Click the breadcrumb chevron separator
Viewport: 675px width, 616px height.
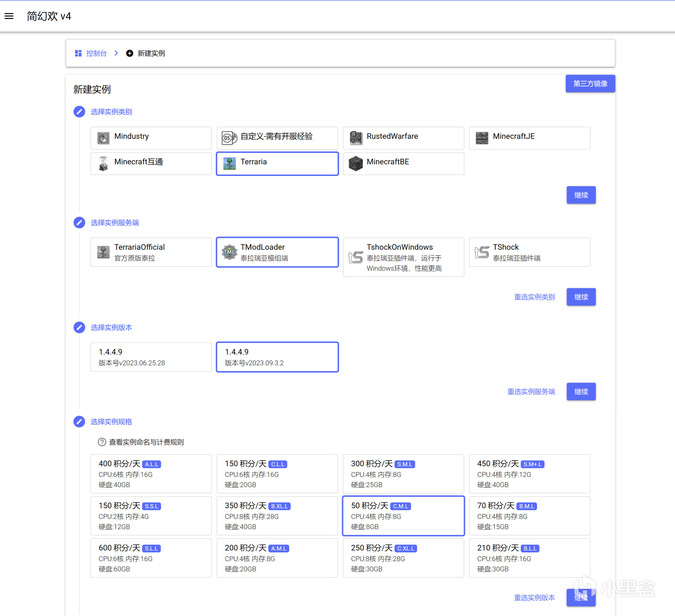[x=116, y=53]
